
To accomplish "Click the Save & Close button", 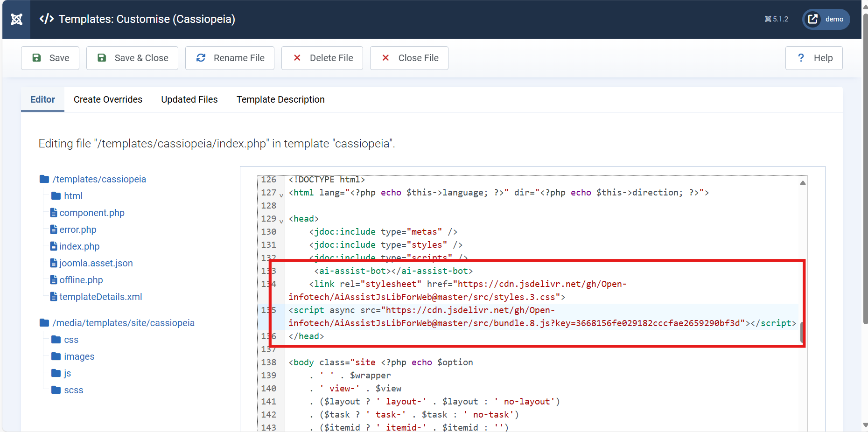I will [132, 58].
